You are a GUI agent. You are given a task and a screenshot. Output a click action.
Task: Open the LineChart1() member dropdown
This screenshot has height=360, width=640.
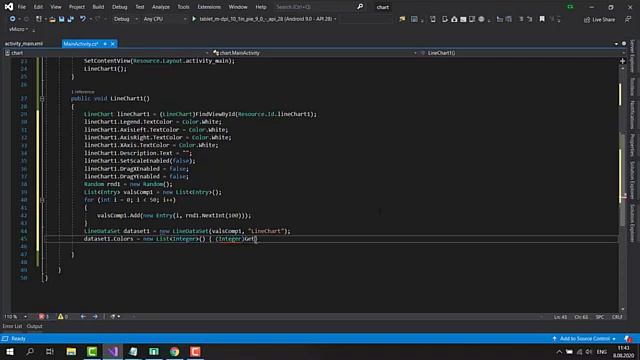pyautogui.click(x=522, y=53)
